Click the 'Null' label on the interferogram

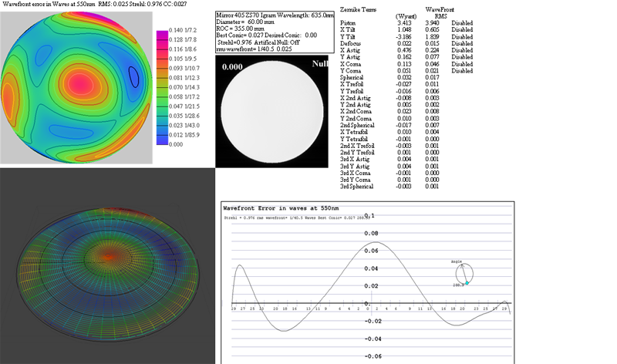pyautogui.click(x=320, y=64)
